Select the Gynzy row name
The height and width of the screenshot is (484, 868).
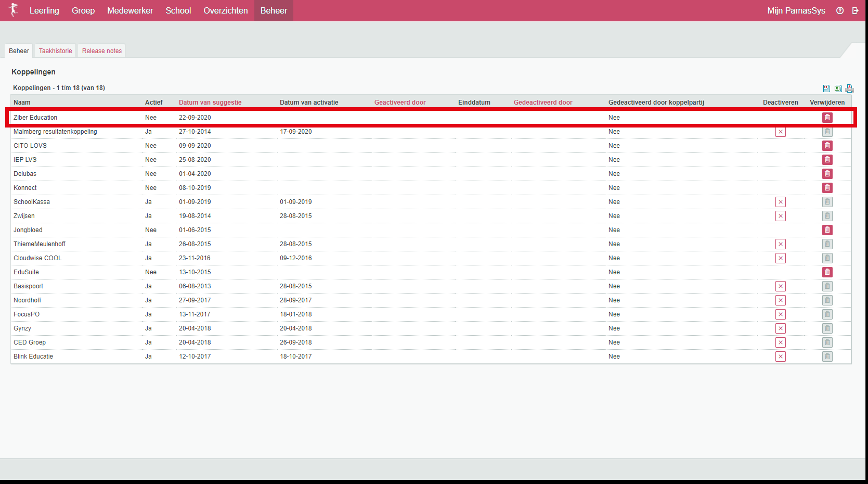tap(22, 328)
